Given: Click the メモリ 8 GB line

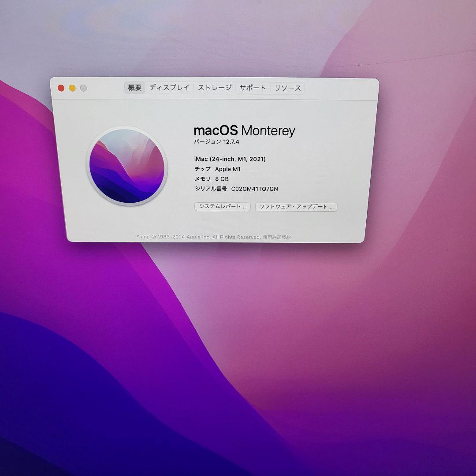Looking at the screenshot, I should [212, 179].
